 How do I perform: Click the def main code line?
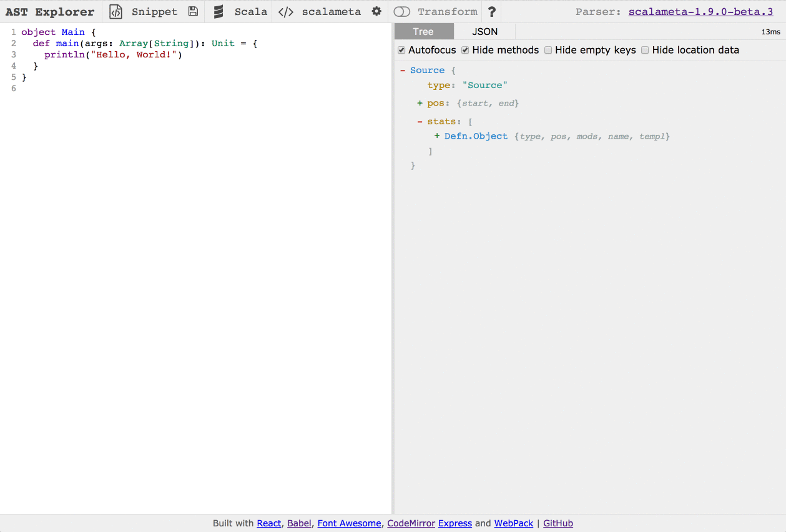click(x=145, y=43)
